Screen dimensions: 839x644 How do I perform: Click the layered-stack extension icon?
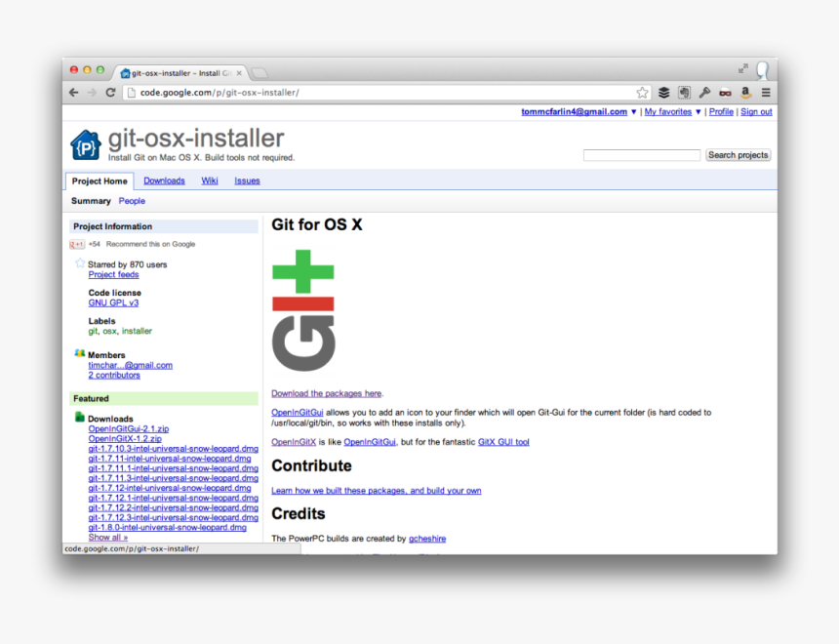pos(663,92)
